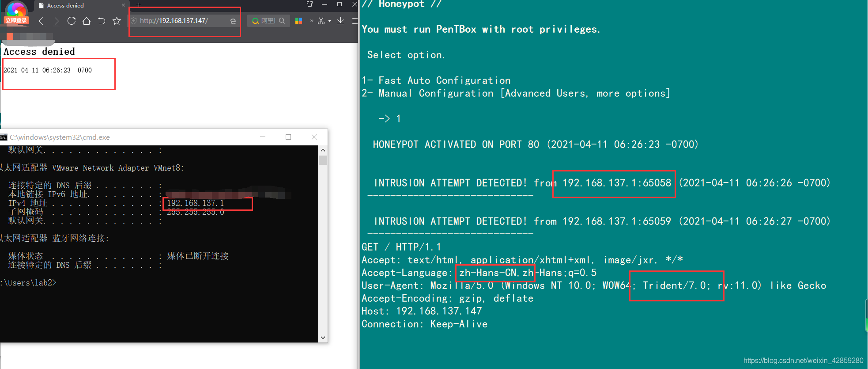
Task: Go to the browser home page
Action: tap(87, 21)
